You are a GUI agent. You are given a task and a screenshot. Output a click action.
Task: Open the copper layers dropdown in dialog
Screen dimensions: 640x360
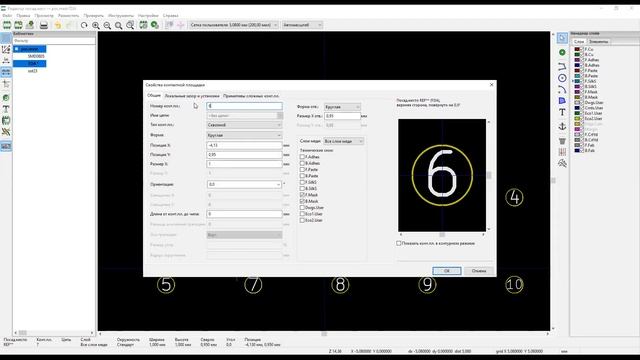point(343,141)
